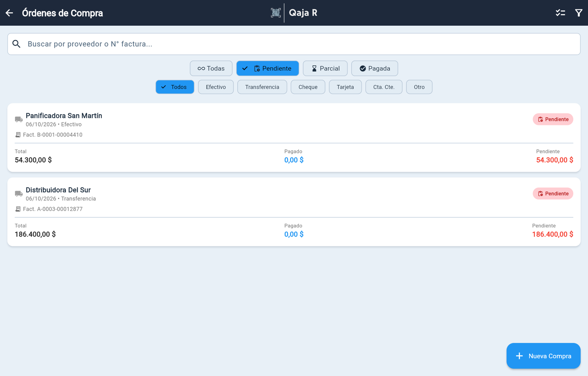
Task: Open the Distribuidora Del Sur order
Action: pyautogui.click(x=294, y=212)
